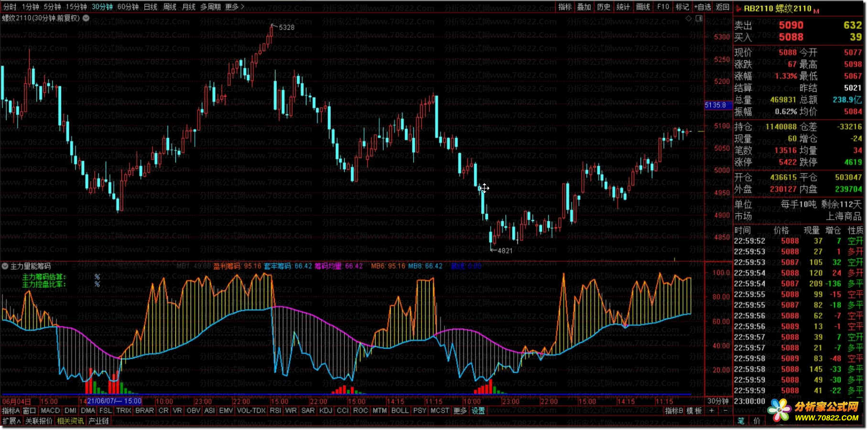Open 更多 indicators in the bottom bar

click(x=460, y=411)
